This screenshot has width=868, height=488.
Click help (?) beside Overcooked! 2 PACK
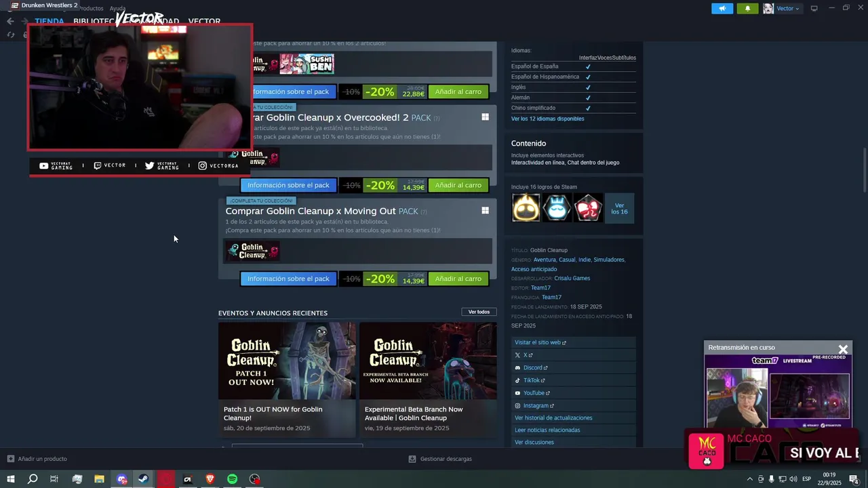(437, 118)
